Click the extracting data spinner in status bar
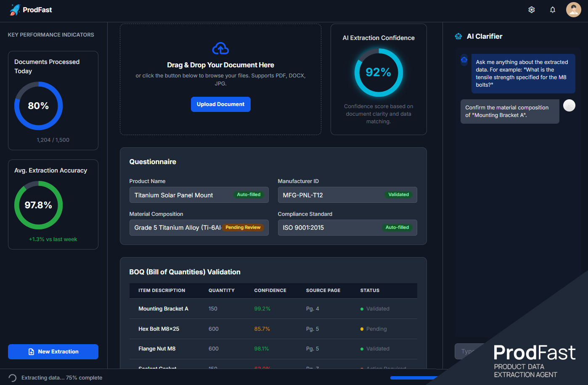This screenshot has height=385, width=588. click(12, 378)
